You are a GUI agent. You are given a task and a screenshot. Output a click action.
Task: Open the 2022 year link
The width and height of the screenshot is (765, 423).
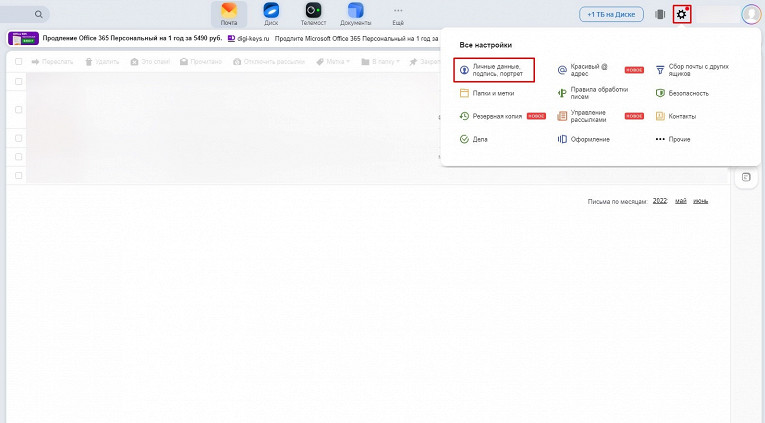[660, 201]
